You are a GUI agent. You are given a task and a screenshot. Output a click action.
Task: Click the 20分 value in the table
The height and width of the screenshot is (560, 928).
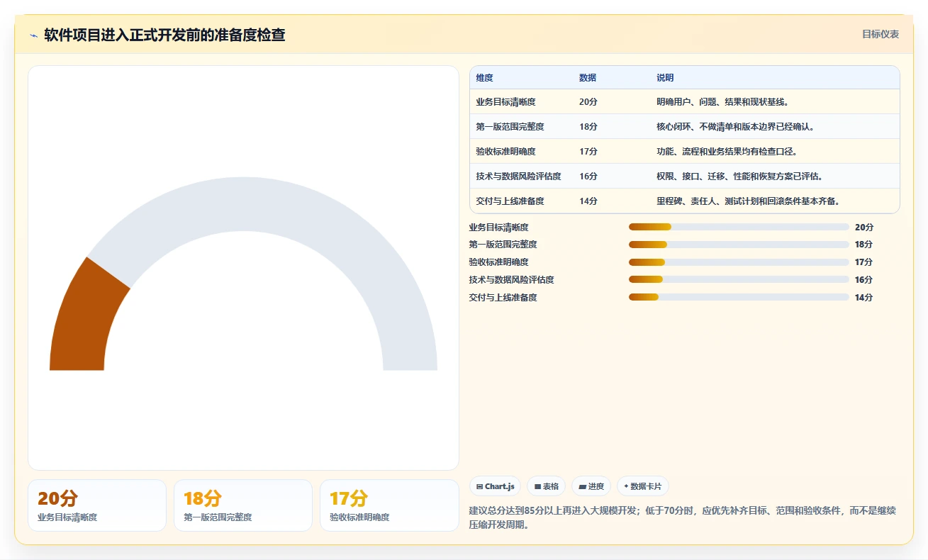(588, 101)
